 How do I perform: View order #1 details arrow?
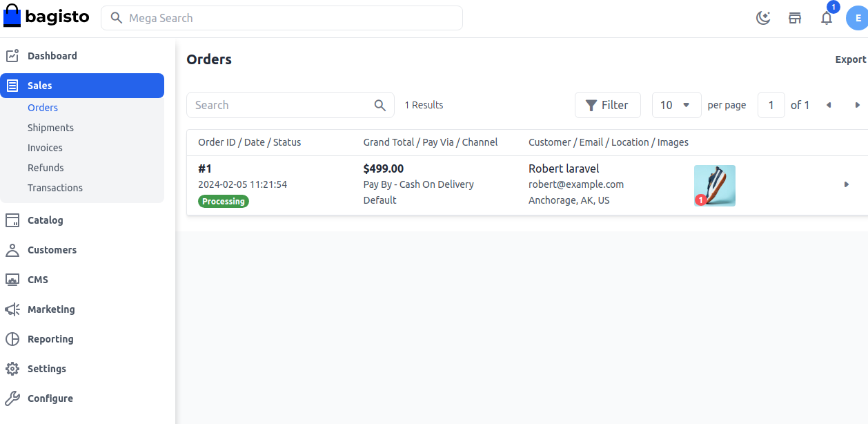(847, 184)
